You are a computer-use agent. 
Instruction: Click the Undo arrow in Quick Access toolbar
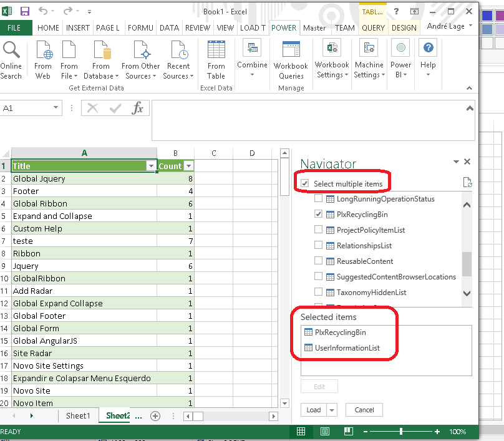tap(43, 11)
